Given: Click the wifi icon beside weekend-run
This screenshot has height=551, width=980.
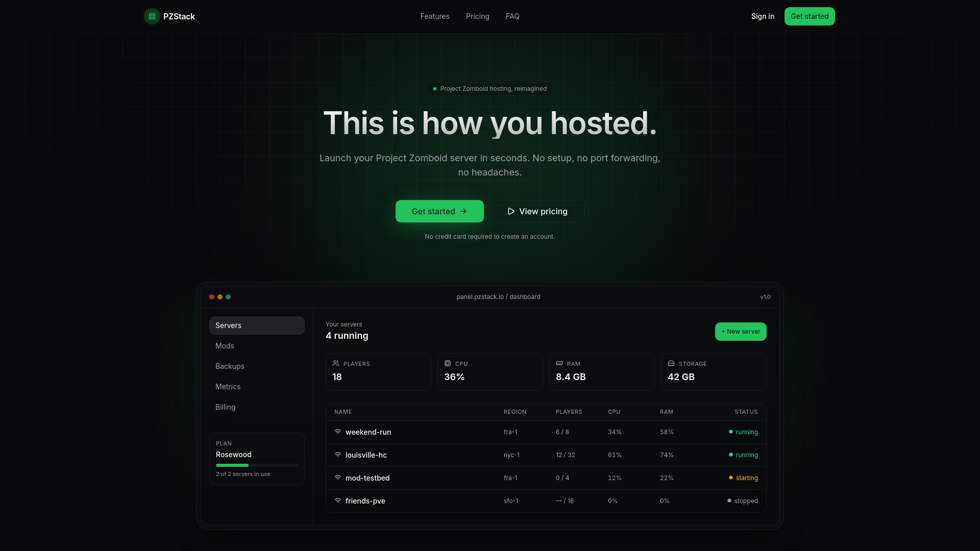Looking at the screenshot, I should tap(338, 432).
